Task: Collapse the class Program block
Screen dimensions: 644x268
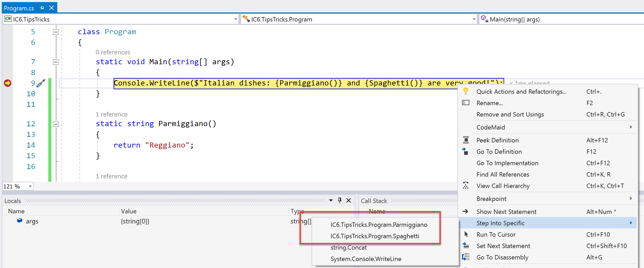Action: point(56,32)
